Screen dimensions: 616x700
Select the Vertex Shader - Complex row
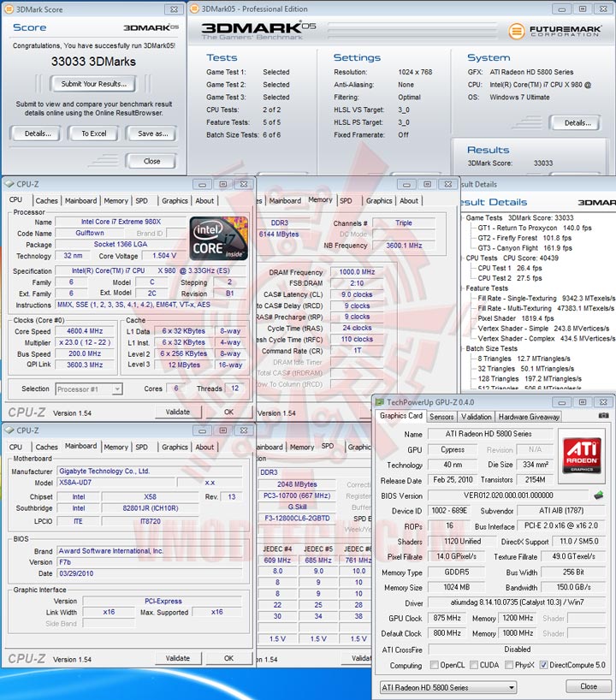[547, 338]
